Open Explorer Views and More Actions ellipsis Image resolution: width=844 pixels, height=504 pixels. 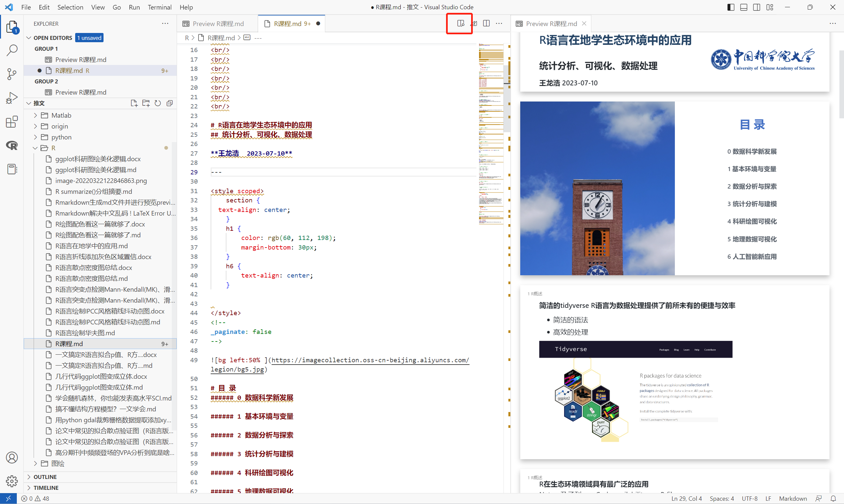coord(165,23)
